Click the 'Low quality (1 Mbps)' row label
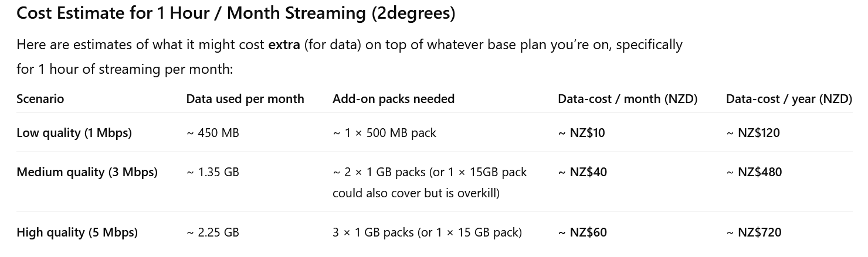Screen dimensions: 868x257 click(74, 133)
